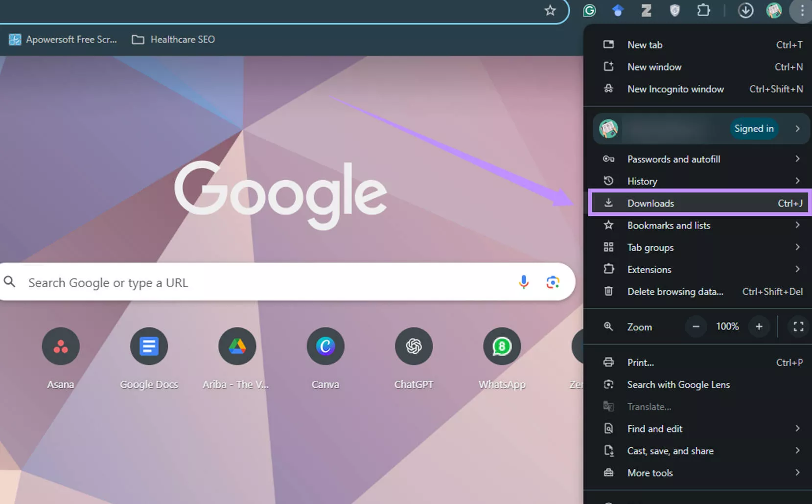The width and height of the screenshot is (812, 504).
Task: Open the Canva shortcut
Action: 325,346
